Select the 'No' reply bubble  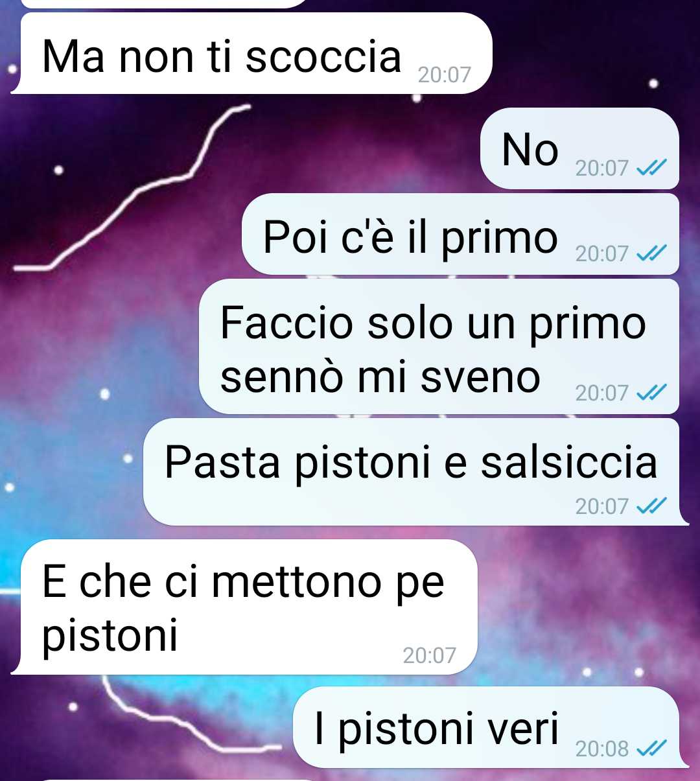click(579, 148)
